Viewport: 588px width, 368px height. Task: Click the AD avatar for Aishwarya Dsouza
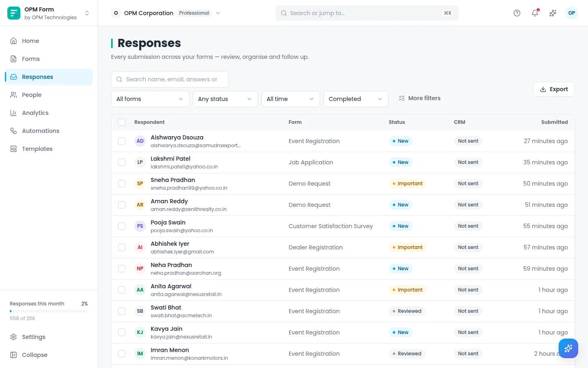tap(140, 141)
